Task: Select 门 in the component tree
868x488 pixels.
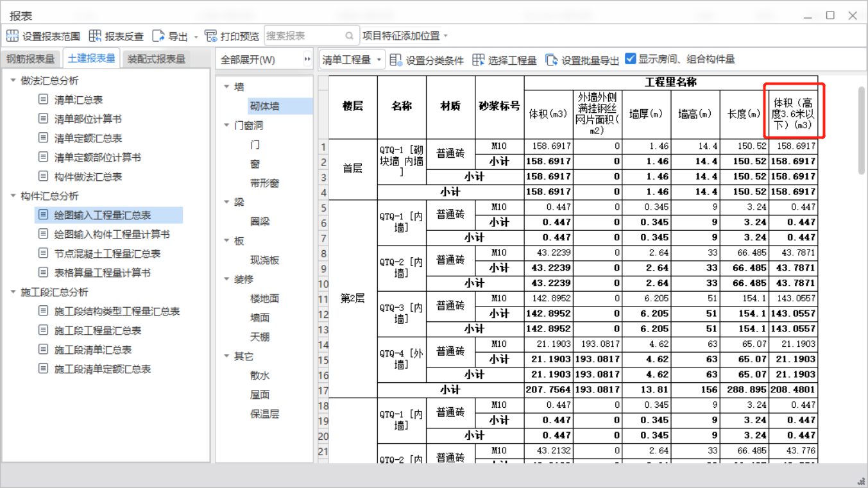Action: click(255, 144)
